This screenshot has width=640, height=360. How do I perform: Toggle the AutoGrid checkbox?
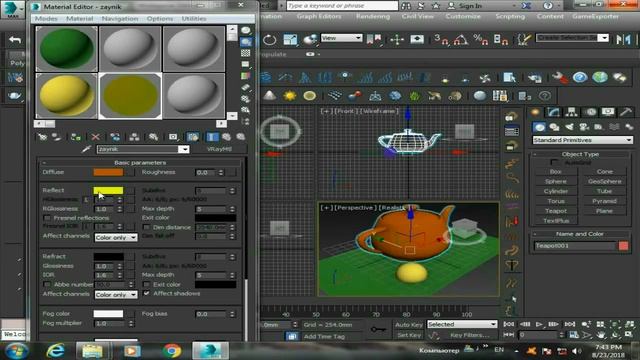pyautogui.click(x=554, y=162)
